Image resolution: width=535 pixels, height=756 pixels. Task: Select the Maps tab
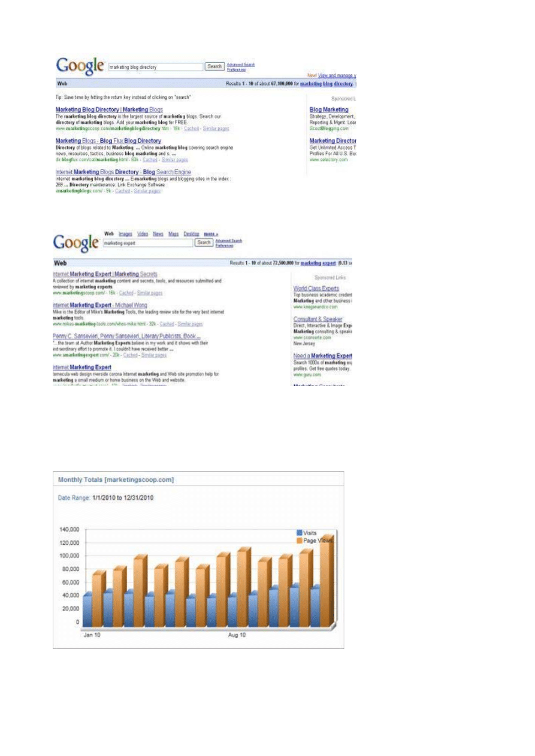174,234
